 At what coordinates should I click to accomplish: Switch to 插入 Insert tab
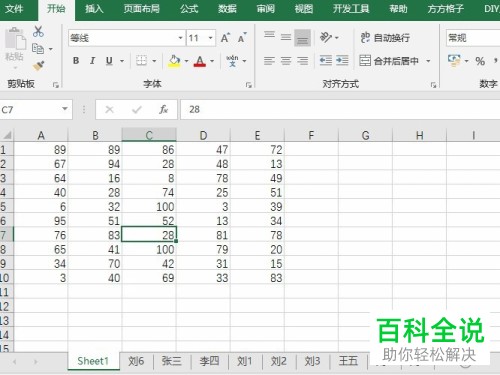(94, 9)
